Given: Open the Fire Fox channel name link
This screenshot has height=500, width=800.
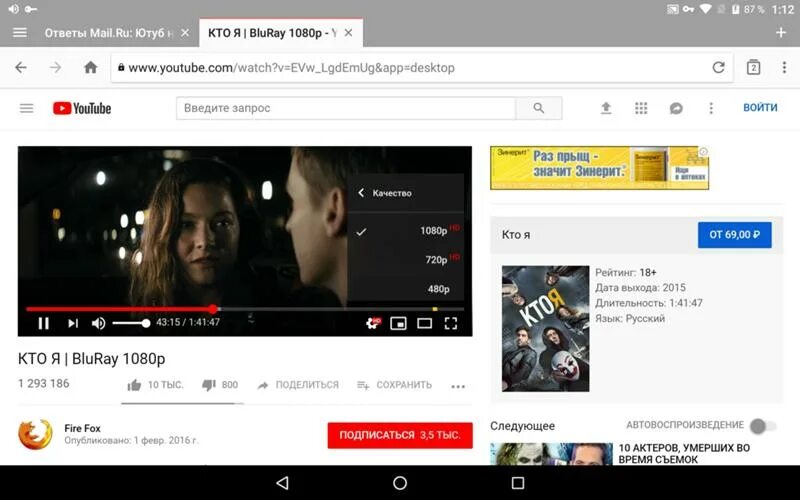Looking at the screenshot, I should pos(82,428).
